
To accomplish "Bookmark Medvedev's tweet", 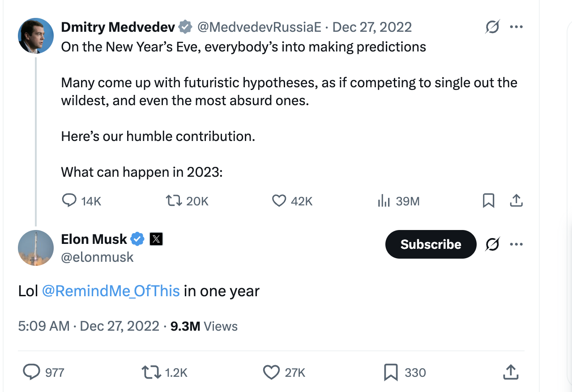I will pyautogui.click(x=488, y=201).
